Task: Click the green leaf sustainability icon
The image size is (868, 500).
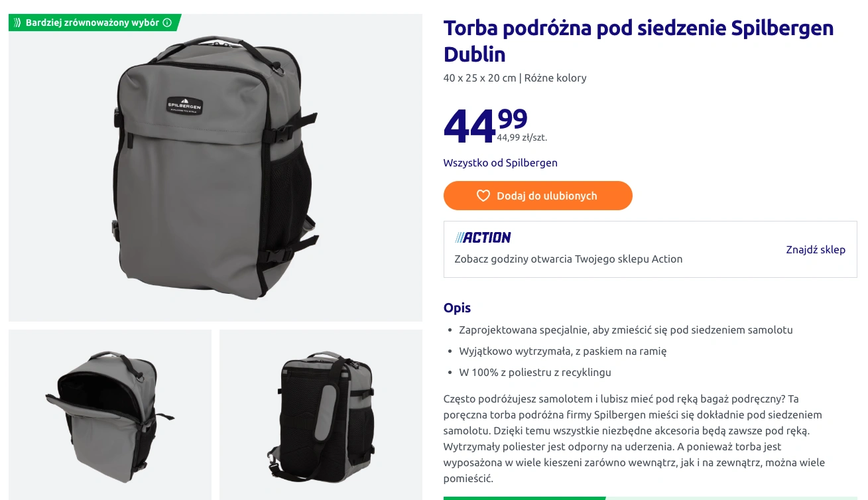Action: tap(17, 23)
